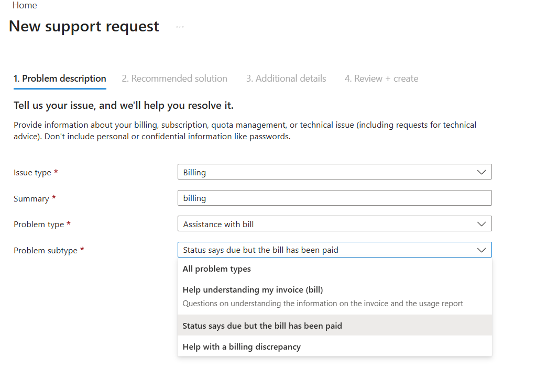Go to the Recommended solution tab
Viewport: 536px width, 392px height.
[174, 79]
